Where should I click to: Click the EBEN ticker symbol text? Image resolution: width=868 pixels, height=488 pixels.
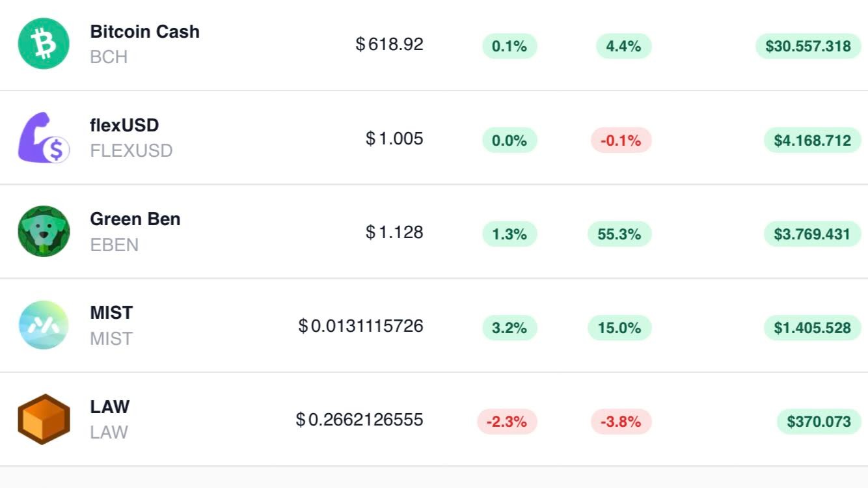pos(114,245)
